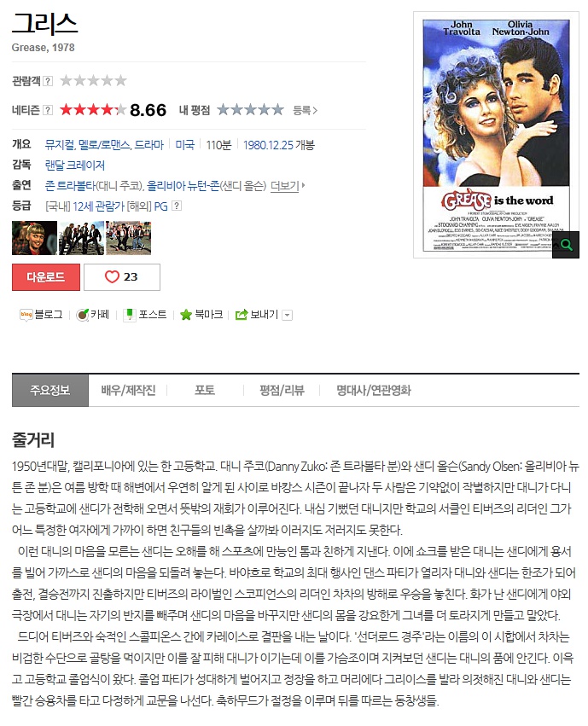Toggle the heart like button showing 23
Image resolution: width=588 pixels, height=726 pixels.
pos(122,277)
